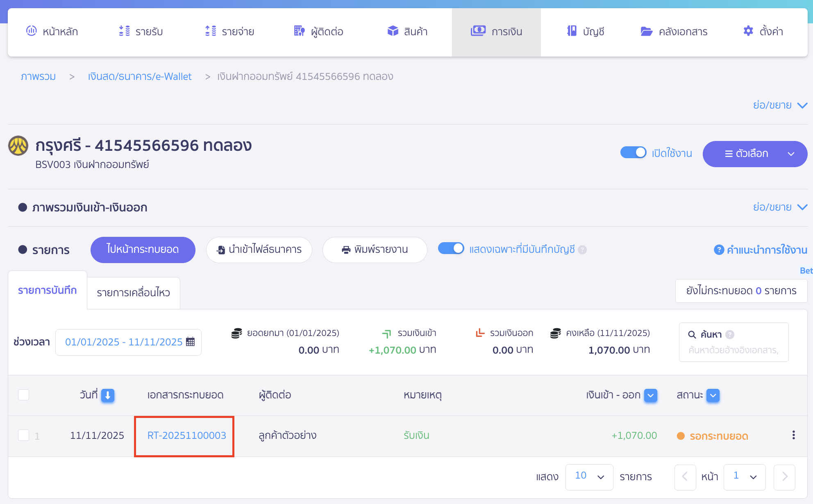The width and height of the screenshot is (813, 504).
Task: Open ตั้งค่า settings gear icon
Action: point(747,31)
